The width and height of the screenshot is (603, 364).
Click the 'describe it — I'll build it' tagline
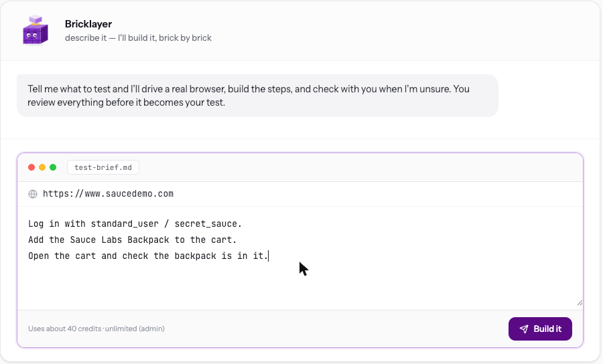tap(138, 38)
